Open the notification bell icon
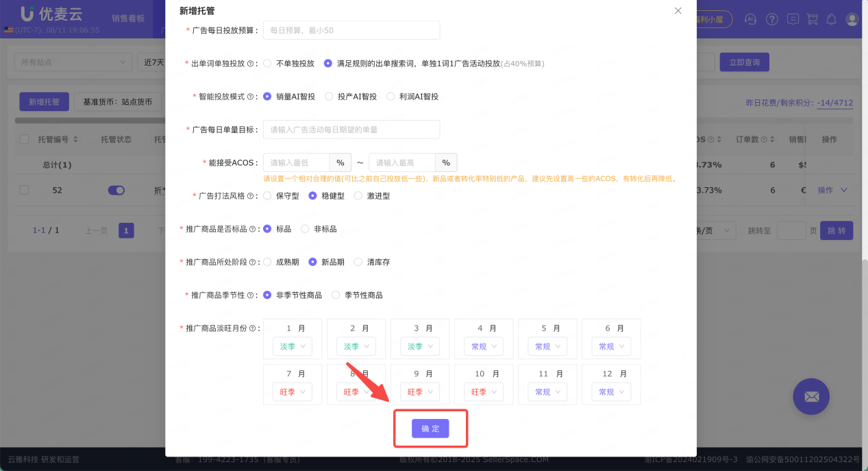The width and height of the screenshot is (868, 471). coord(831,19)
